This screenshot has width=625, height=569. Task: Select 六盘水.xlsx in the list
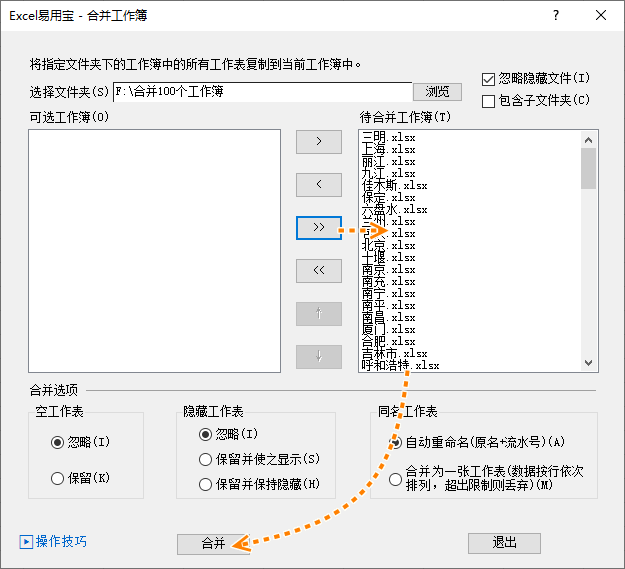coord(395,209)
